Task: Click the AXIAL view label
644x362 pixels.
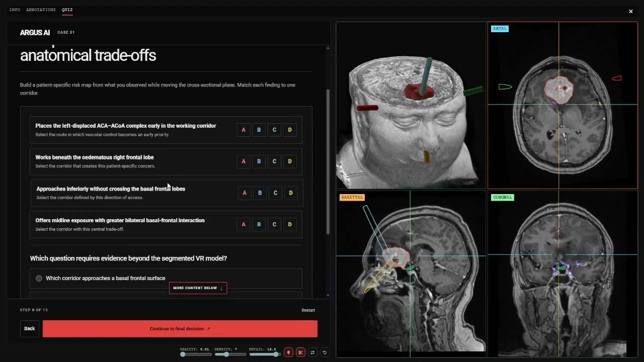Action: (x=500, y=29)
